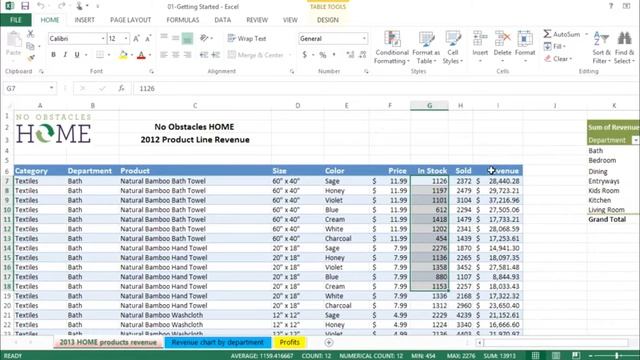Toggle Italic formatting
Screen dimensions: 640x360
65,55
